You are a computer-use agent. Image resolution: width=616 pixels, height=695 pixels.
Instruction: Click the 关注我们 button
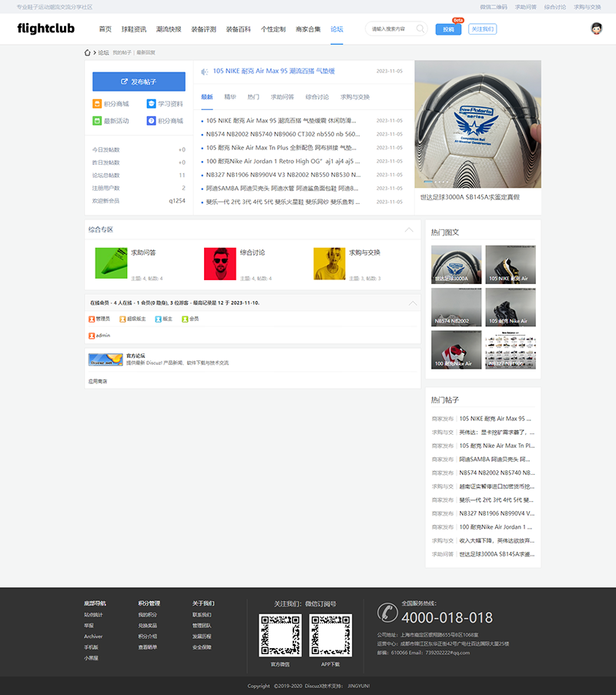[483, 29]
